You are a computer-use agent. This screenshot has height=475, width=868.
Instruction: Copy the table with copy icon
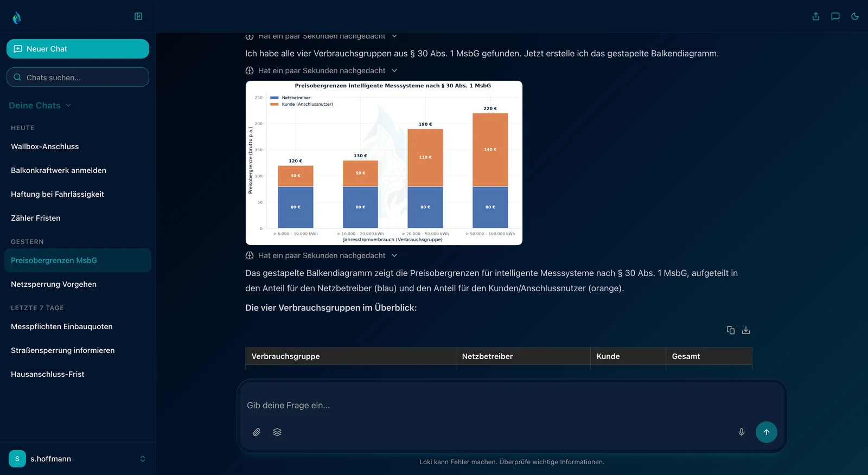click(731, 330)
